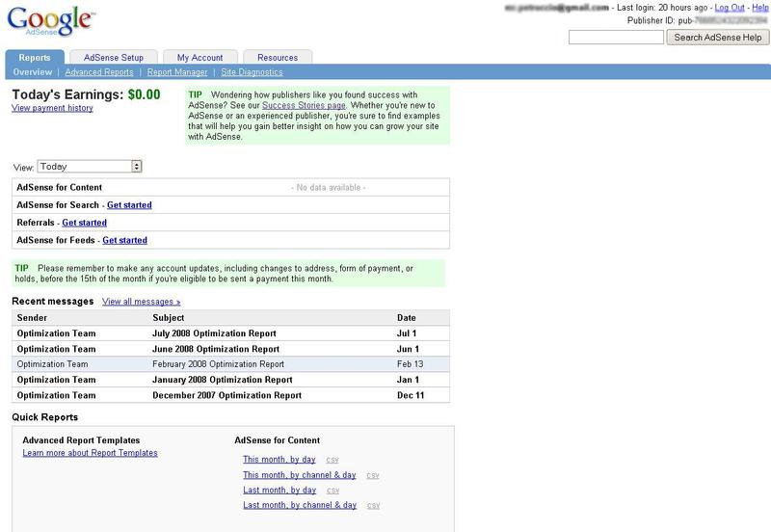This screenshot has height=532, width=771.
Task: Open Site Diagnostics in the sub-navigation
Action: (252, 72)
